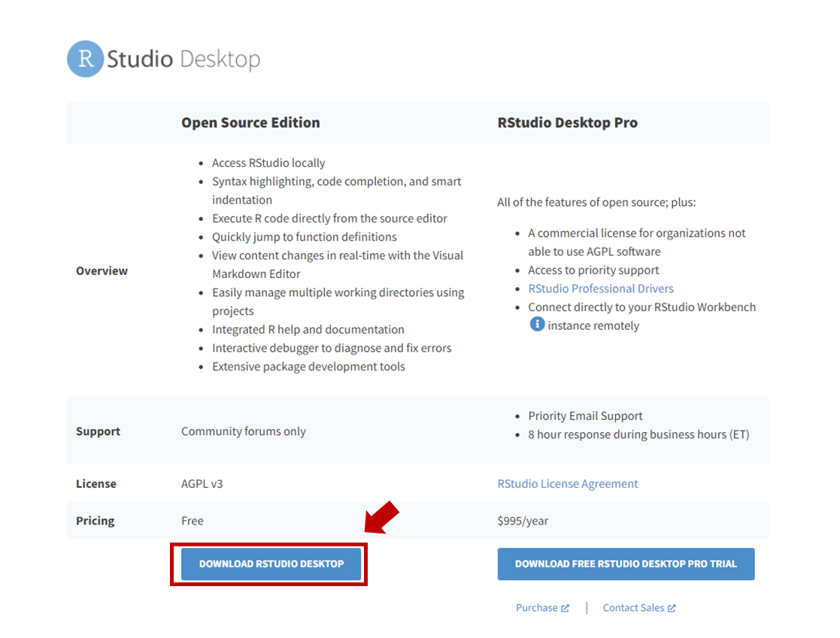
Task: Click the "RStudio Desktop Pro" column header
Action: pyautogui.click(x=567, y=122)
